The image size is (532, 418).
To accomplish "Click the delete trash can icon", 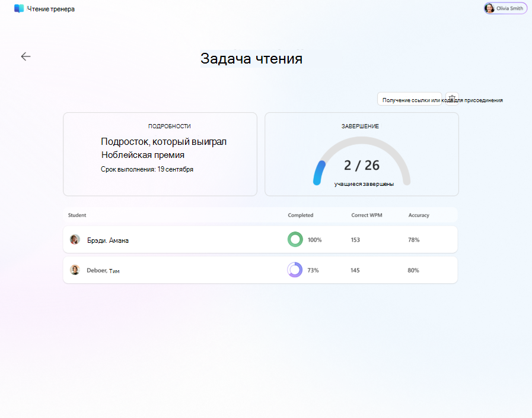I will pos(452,99).
